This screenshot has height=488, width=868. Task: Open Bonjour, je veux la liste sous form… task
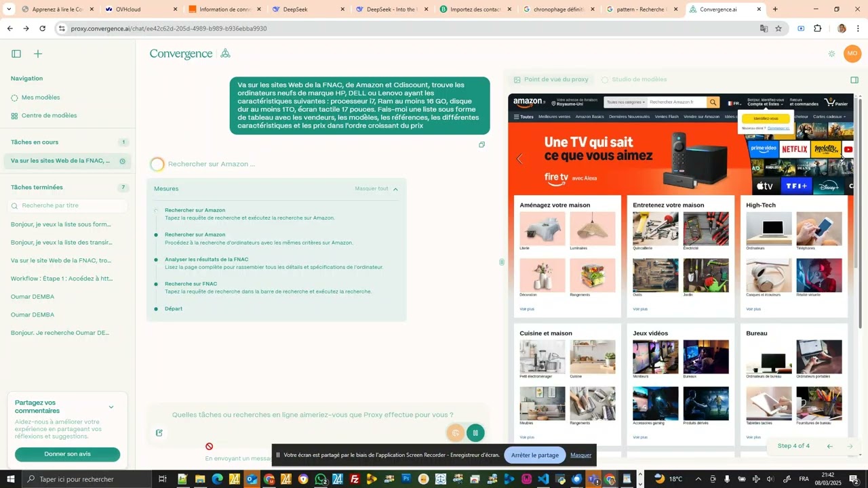pyautogui.click(x=61, y=224)
